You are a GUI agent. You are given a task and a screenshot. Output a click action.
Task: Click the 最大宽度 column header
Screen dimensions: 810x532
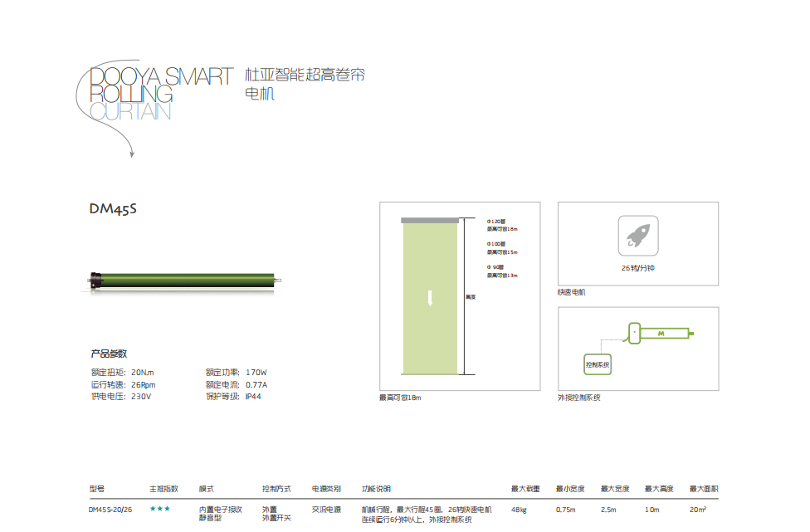coord(615,489)
